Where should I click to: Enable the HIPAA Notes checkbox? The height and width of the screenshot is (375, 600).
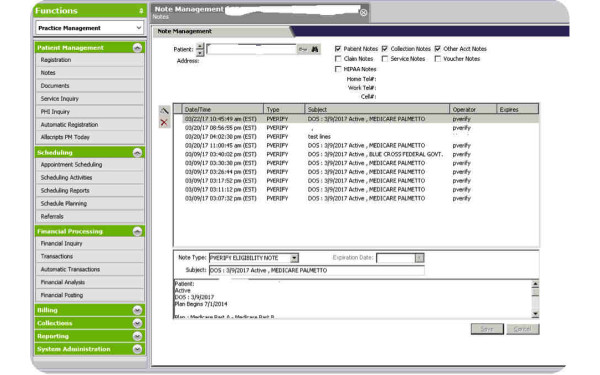tap(338, 69)
